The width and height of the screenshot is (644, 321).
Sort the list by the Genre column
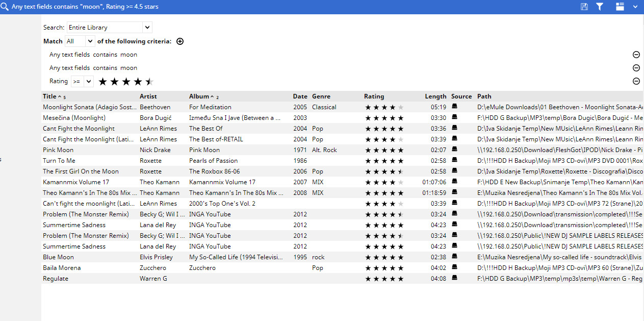[x=321, y=96]
